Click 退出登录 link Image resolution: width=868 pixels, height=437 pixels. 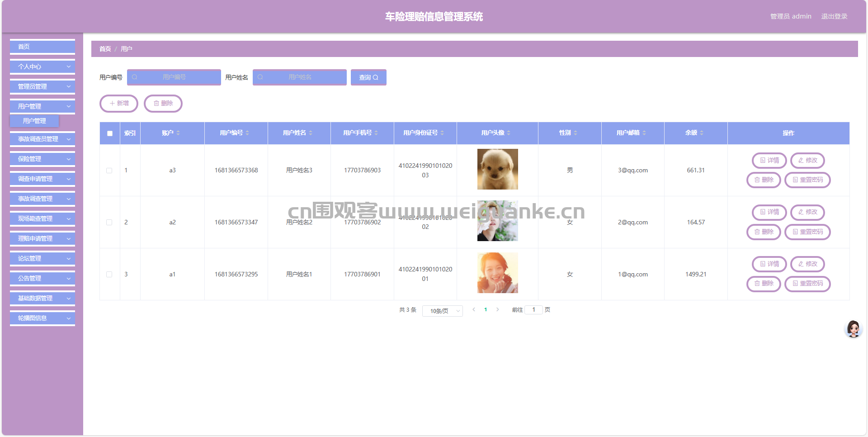pyautogui.click(x=834, y=16)
